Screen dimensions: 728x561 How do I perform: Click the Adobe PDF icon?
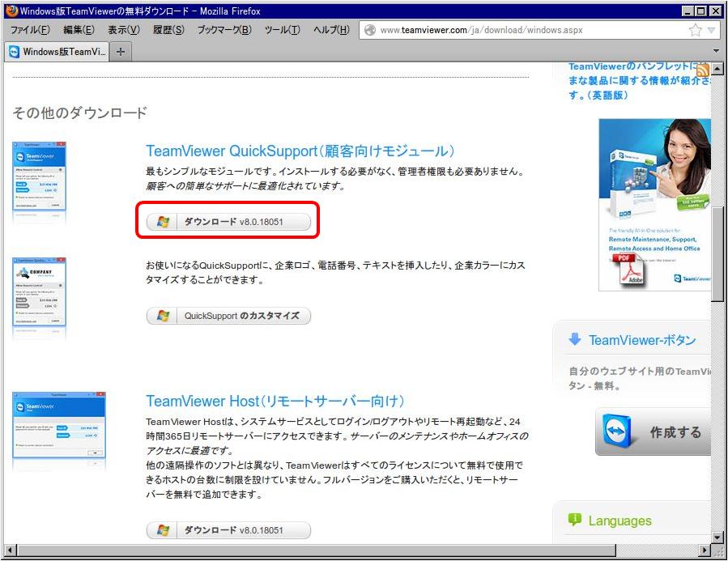pyautogui.click(x=631, y=270)
